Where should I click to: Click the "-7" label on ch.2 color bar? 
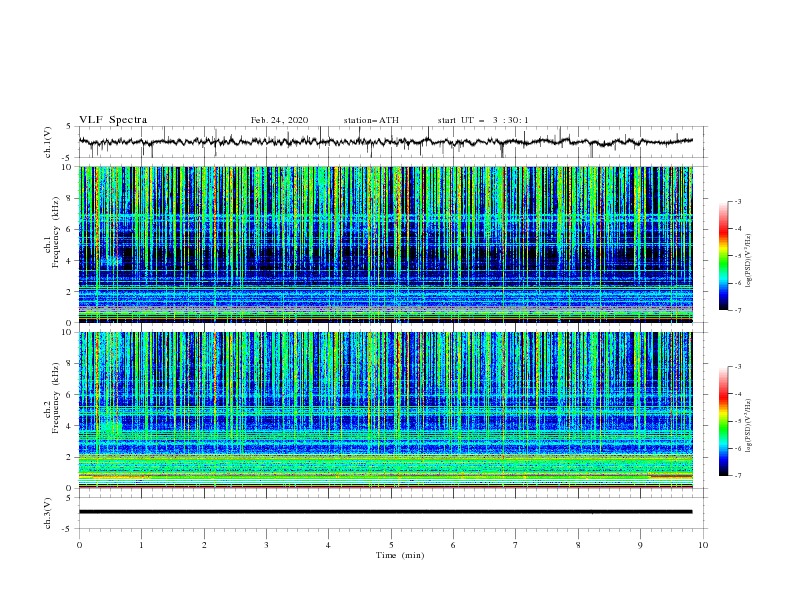point(737,476)
